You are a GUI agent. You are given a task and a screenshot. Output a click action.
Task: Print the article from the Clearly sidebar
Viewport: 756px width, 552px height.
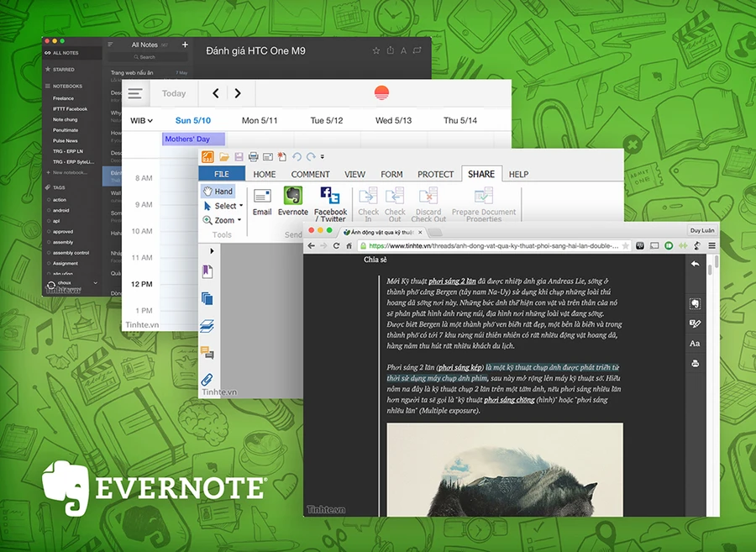point(695,364)
